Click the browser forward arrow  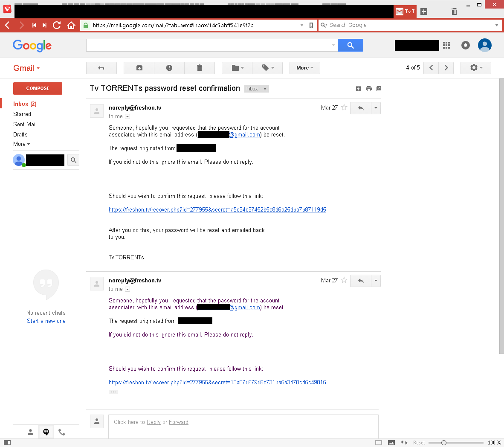[22, 25]
